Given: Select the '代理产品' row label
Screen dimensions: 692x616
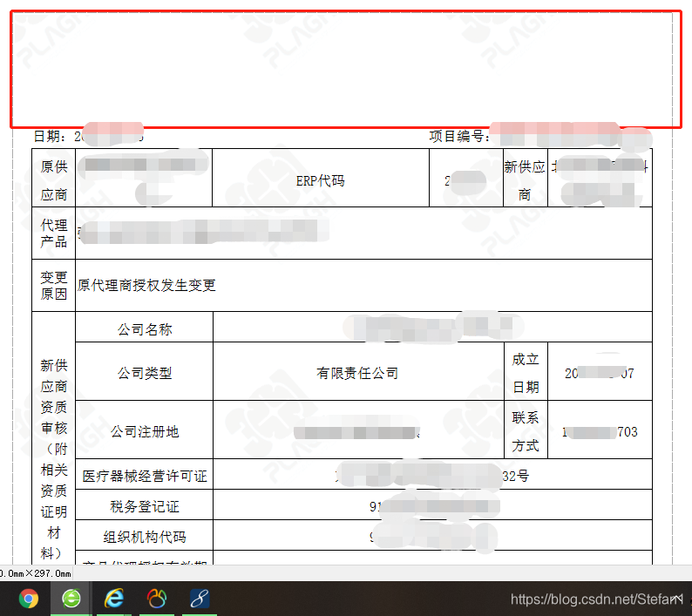Looking at the screenshot, I should coord(54,233).
